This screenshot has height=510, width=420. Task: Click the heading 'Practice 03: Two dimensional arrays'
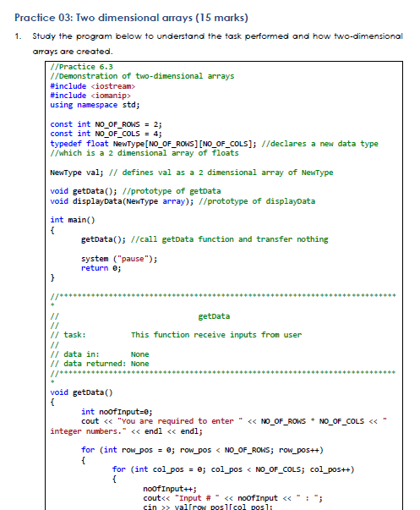click(131, 18)
